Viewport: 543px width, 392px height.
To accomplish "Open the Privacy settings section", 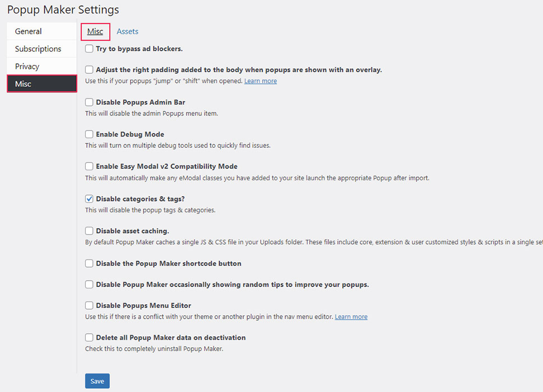I will (27, 66).
